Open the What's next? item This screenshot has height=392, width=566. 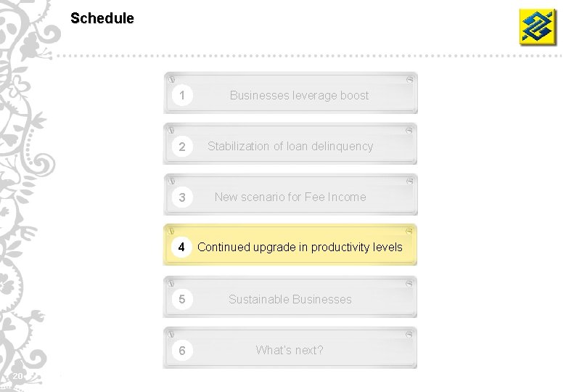click(x=290, y=350)
